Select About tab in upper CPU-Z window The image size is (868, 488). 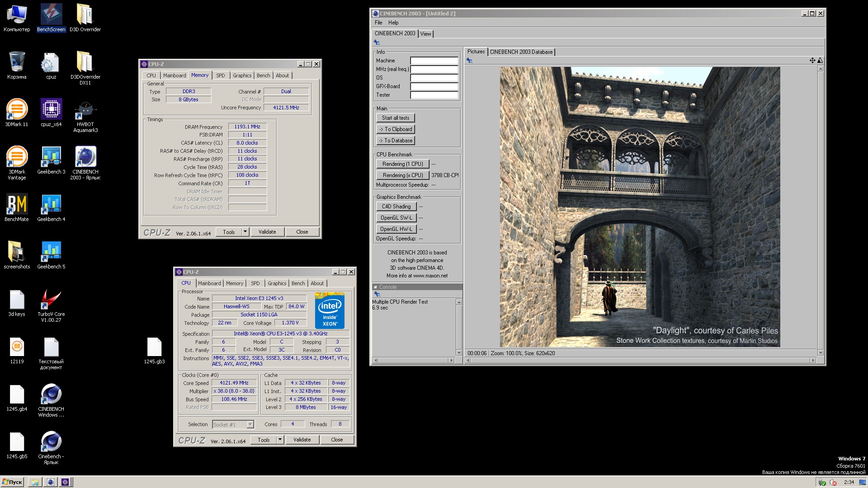point(283,75)
